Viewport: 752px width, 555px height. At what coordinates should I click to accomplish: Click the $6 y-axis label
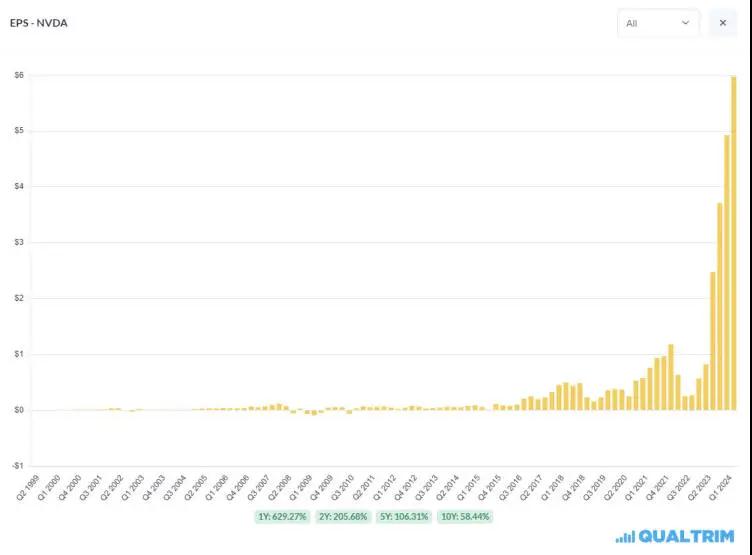[x=19, y=76]
